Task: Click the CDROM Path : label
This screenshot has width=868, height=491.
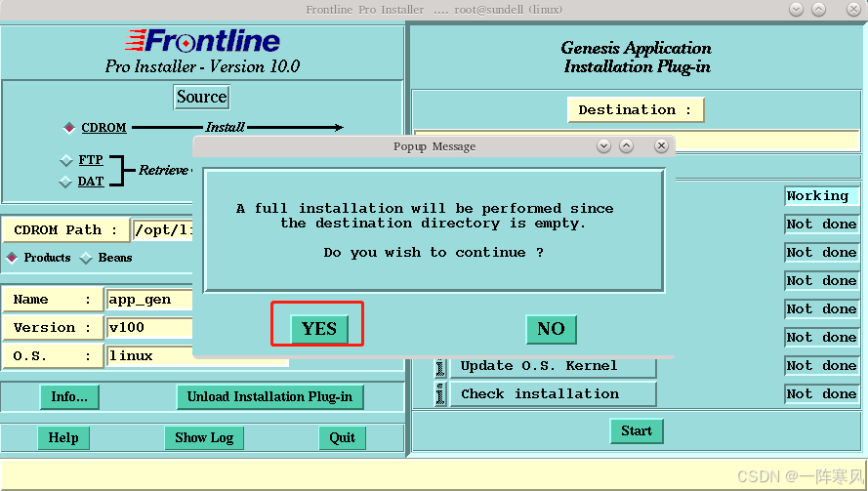Action: pyautogui.click(x=65, y=230)
